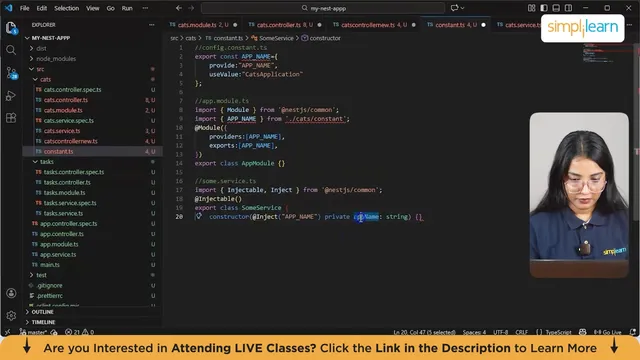Open the overflow menu after Run

click(x=145, y=8)
